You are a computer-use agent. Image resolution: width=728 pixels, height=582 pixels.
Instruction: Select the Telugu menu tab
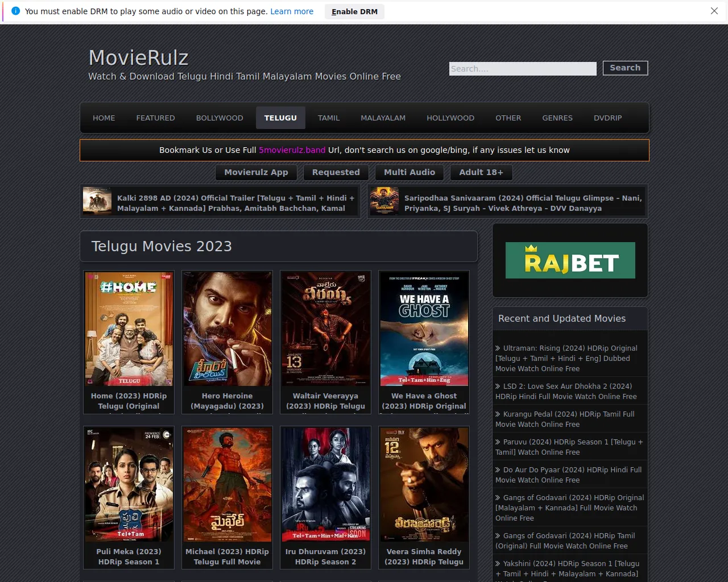point(280,118)
